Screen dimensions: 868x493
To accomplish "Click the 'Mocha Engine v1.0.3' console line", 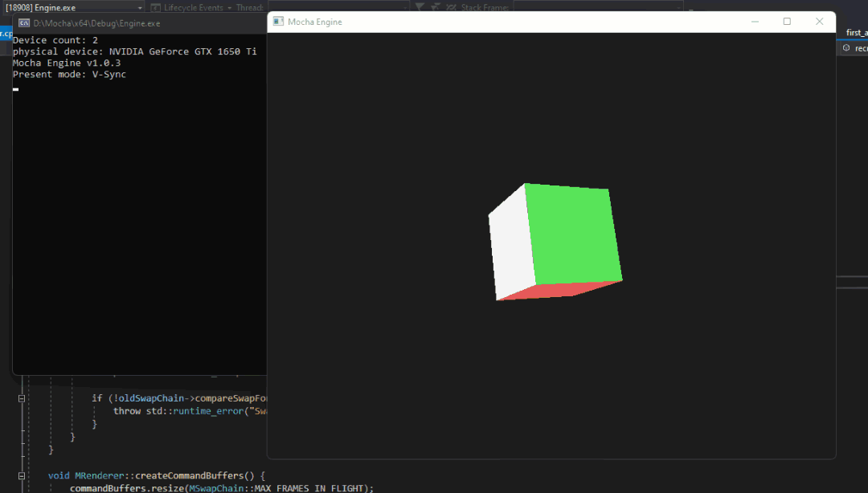I will (x=67, y=63).
